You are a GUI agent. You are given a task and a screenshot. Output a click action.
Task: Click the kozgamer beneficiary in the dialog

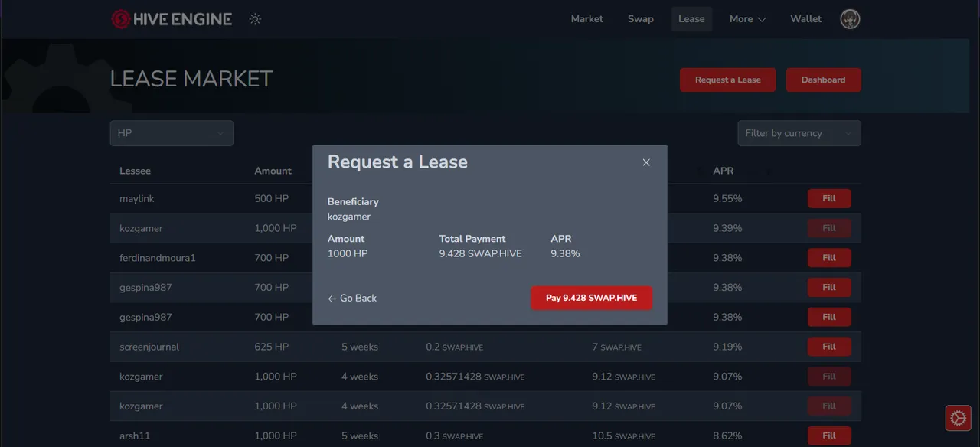(x=349, y=217)
